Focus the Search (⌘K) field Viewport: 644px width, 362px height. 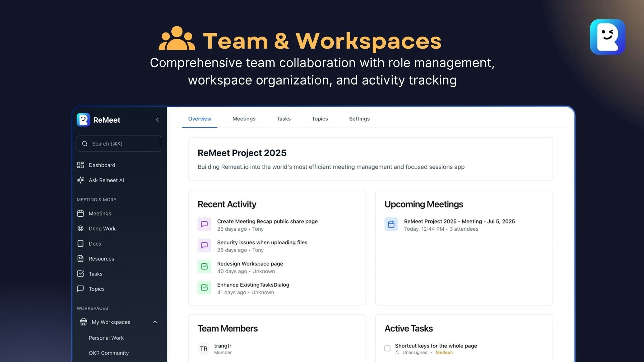119,143
